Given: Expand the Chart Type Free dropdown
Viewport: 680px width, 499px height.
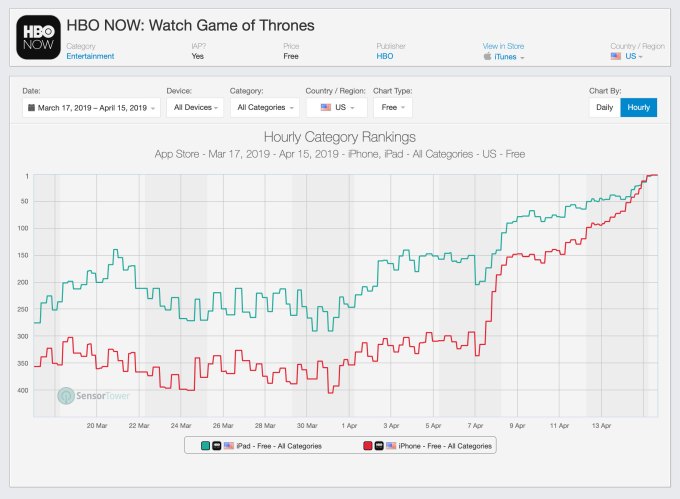Looking at the screenshot, I should 392,107.
